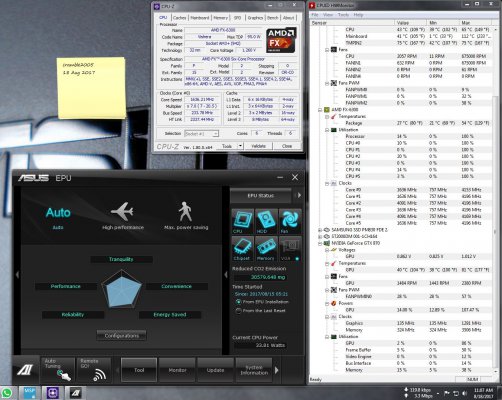Click the Validate button in CPU-Z
This screenshot has height=400, width=502.
coord(258,146)
